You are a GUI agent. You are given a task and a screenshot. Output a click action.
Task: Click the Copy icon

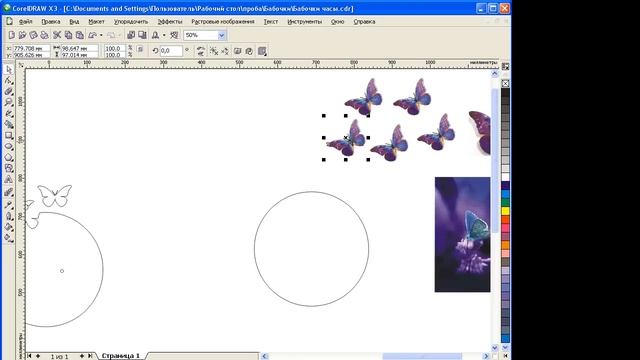pos(69,35)
